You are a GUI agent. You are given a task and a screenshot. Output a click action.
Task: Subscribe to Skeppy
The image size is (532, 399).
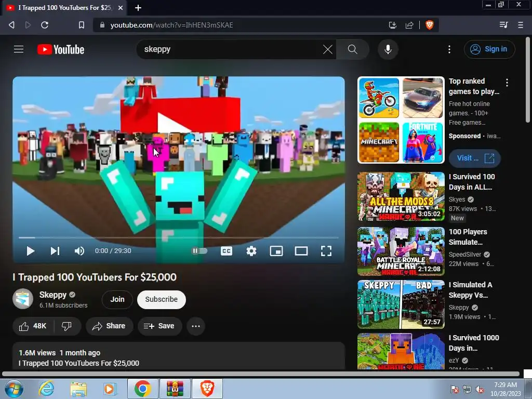162,300
